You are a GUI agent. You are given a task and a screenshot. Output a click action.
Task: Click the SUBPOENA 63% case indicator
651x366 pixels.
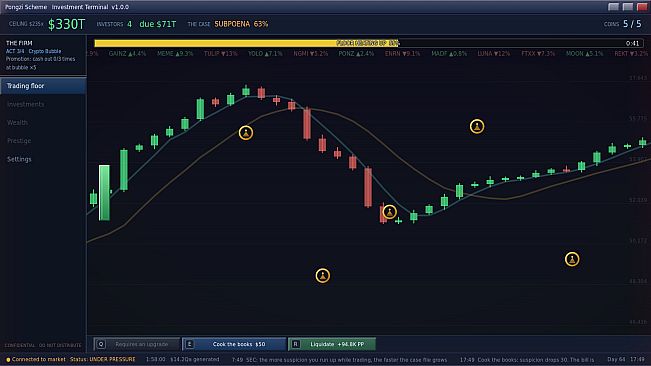tap(241, 24)
